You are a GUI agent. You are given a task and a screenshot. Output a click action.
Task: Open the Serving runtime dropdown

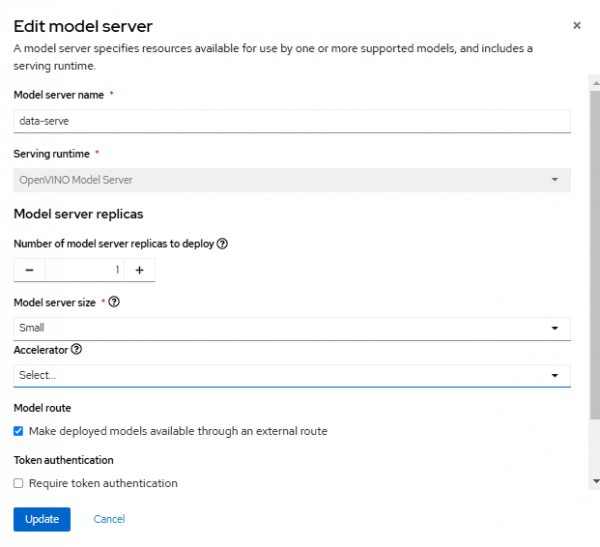click(x=291, y=180)
